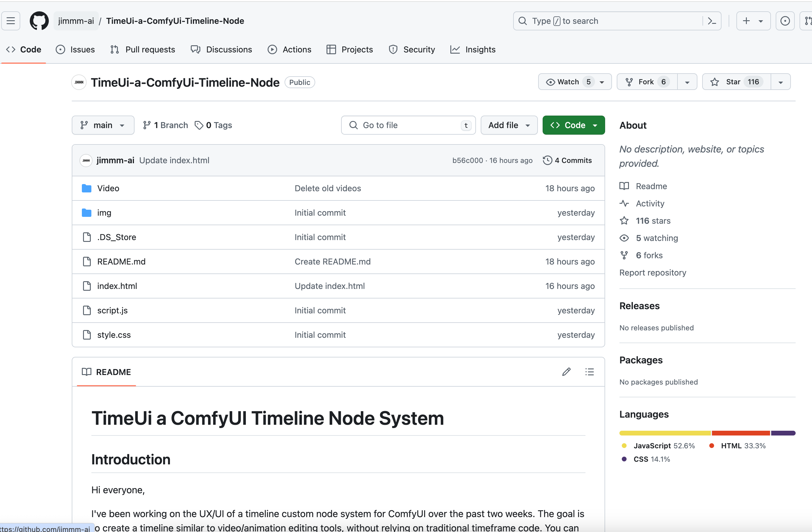Screen dimensions: 812x532
Task: Click the jimmm-ai owner breadcrumb
Action: (76, 21)
